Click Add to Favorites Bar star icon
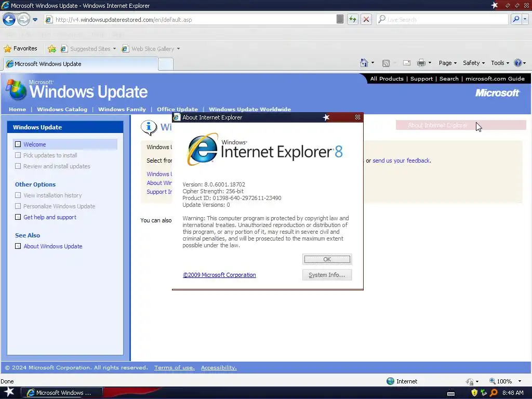532x399 pixels. pos(52,49)
